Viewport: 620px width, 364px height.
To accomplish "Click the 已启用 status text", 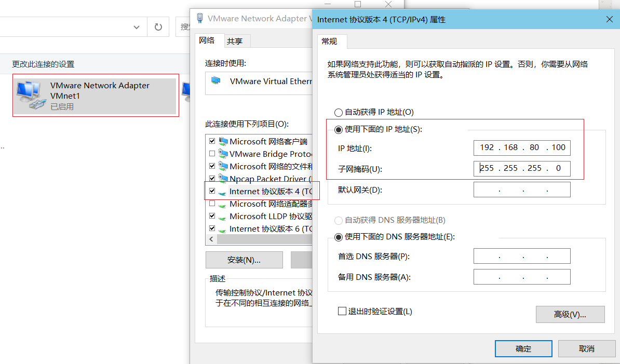I will [62, 107].
